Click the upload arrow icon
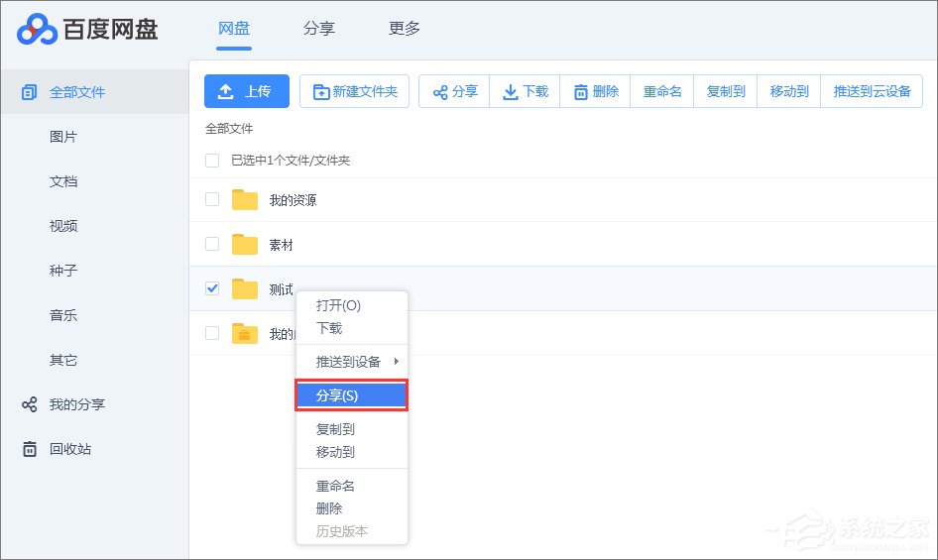938x560 pixels. click(x=226, y=91)
